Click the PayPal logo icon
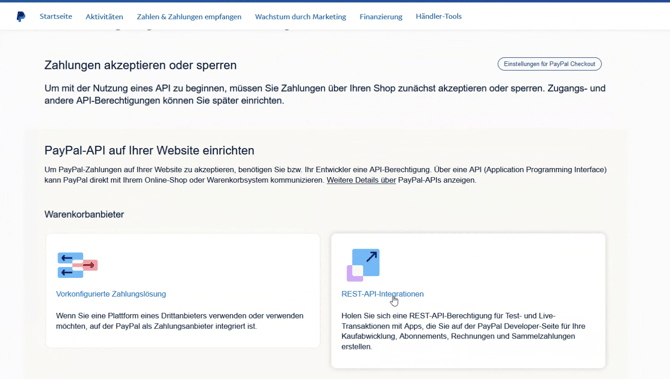Screen dimensions: 670x379 21,17
